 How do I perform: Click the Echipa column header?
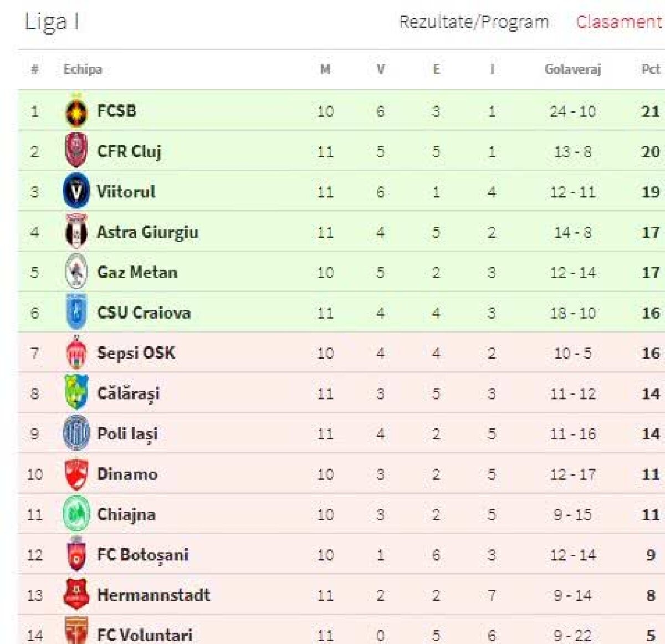point(83,69)
